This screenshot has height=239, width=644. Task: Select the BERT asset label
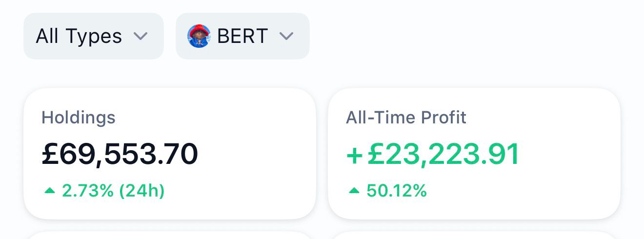coord(242,36)
